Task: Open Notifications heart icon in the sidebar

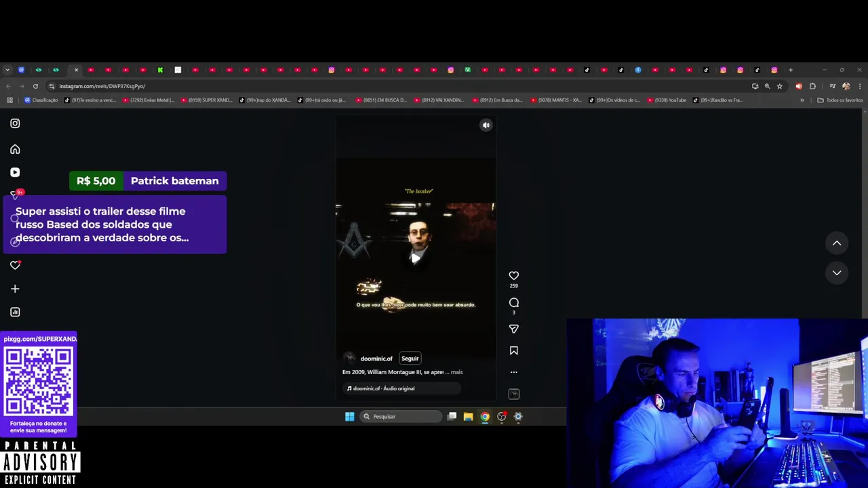Action: pos(15,265)
